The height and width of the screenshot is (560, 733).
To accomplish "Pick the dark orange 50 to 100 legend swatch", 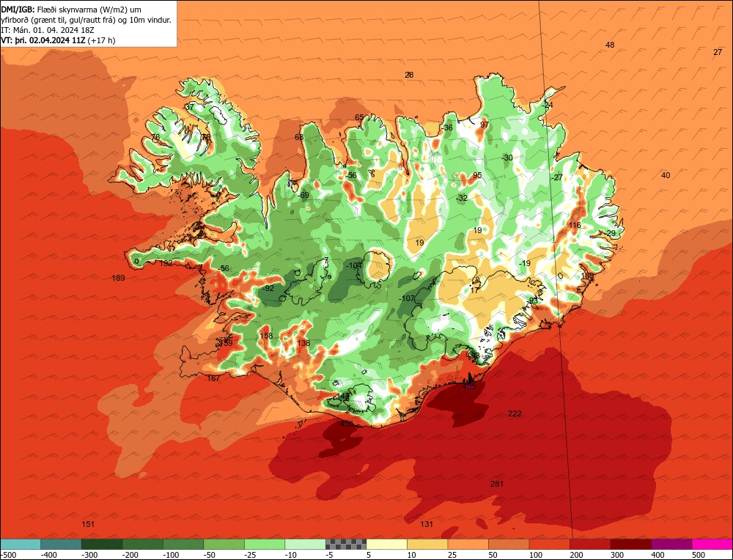I will point(509,544).
